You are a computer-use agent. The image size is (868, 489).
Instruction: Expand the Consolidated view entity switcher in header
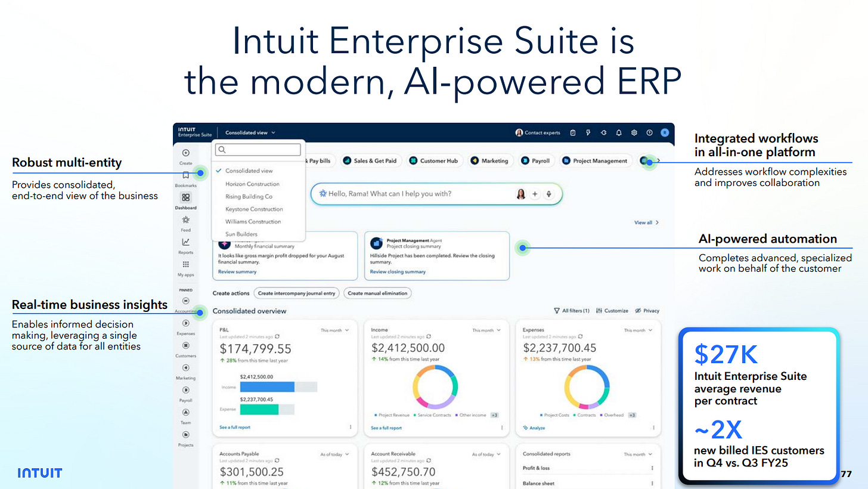250,133
